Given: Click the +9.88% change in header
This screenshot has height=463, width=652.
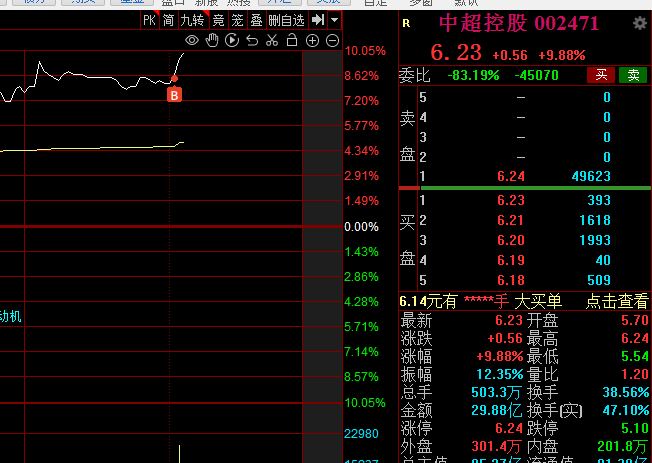Looking at the screenshot, I should pyautogui.click(x=562, y=55).
